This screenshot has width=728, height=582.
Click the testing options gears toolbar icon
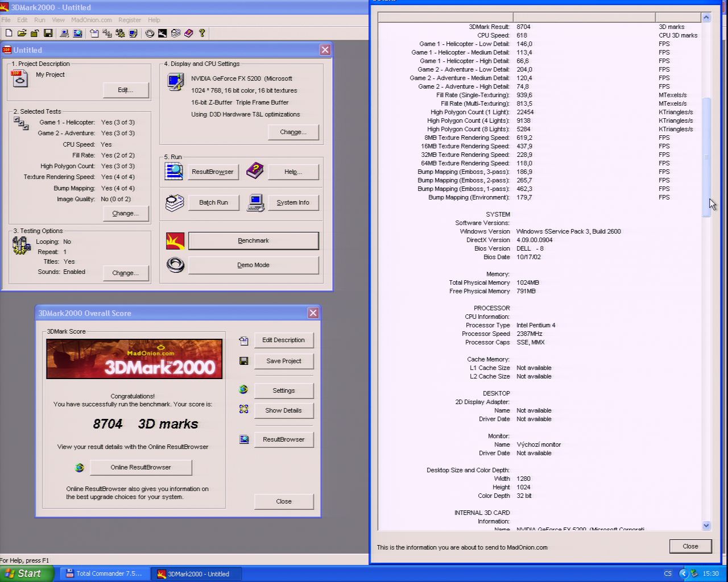(x=120, y=34)
